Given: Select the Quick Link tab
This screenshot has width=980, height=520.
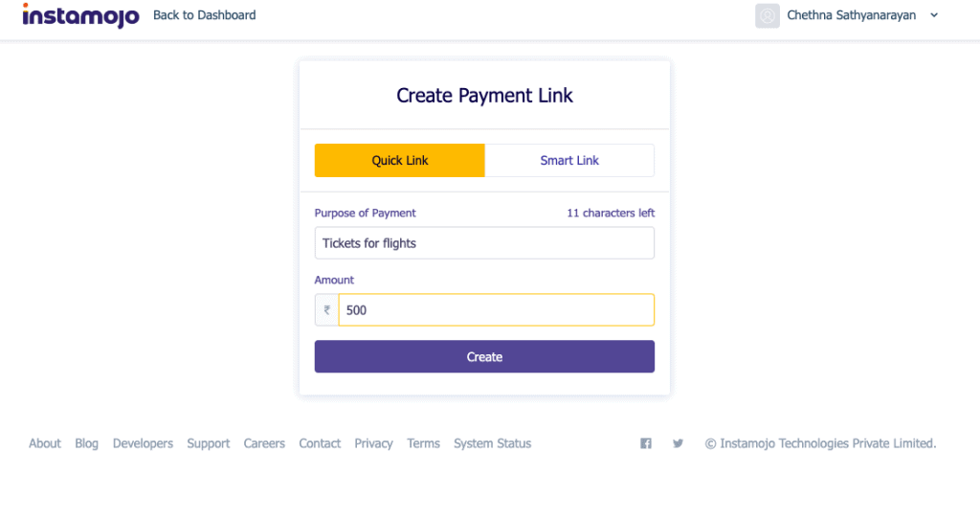Looking at the screenshot, I should pos(400,161).
